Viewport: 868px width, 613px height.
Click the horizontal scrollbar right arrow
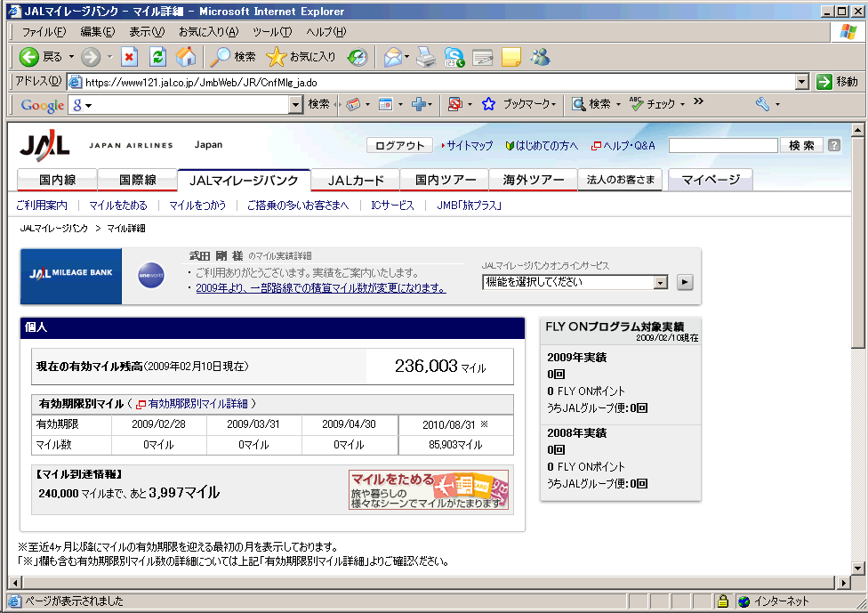pyautogui.click(x=843, y=583)
